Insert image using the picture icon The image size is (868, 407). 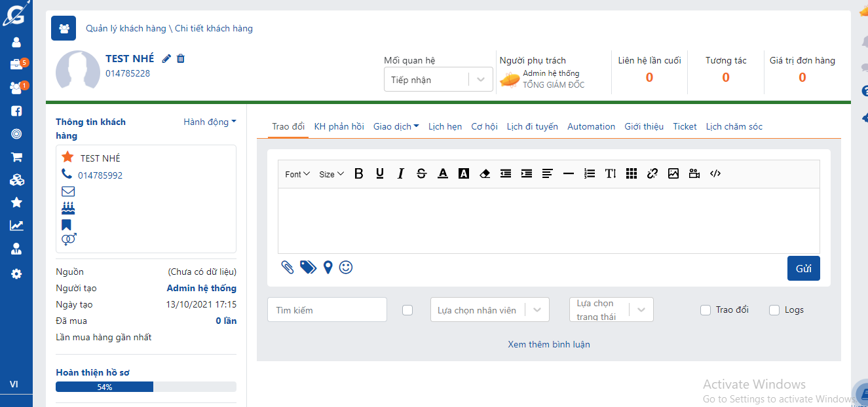[673, 173]
